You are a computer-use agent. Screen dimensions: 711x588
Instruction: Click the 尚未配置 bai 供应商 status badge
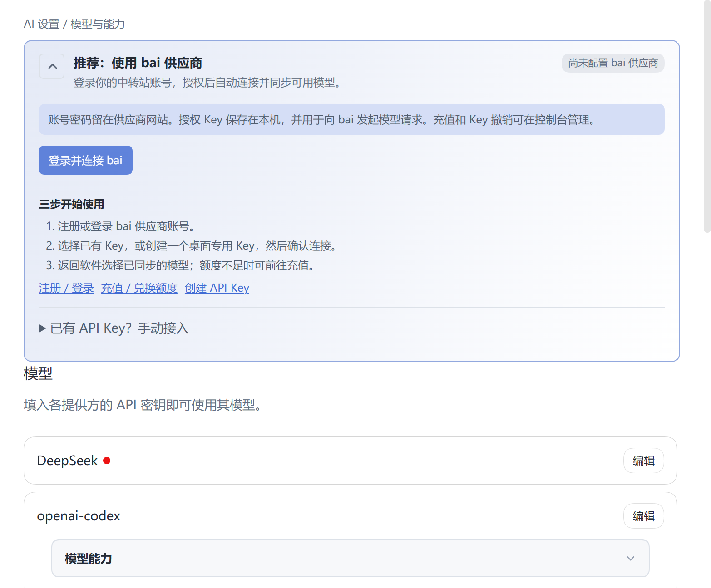pyautogui.click(x=613, y=63)
